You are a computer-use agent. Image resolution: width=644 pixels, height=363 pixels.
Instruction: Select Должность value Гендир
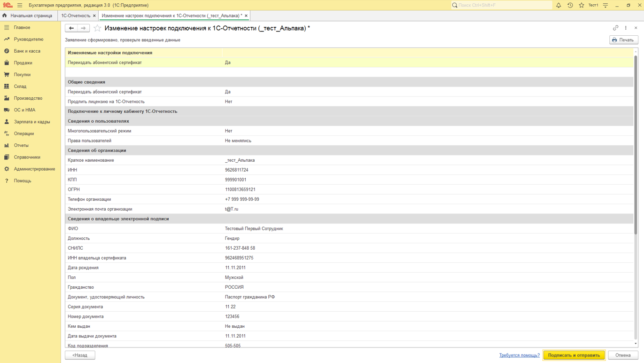pyautogui.click(x=232, y=238)
